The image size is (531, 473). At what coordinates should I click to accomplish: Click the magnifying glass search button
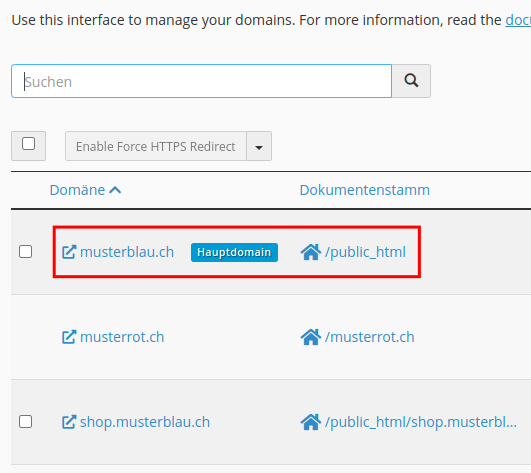pos(411,81)
